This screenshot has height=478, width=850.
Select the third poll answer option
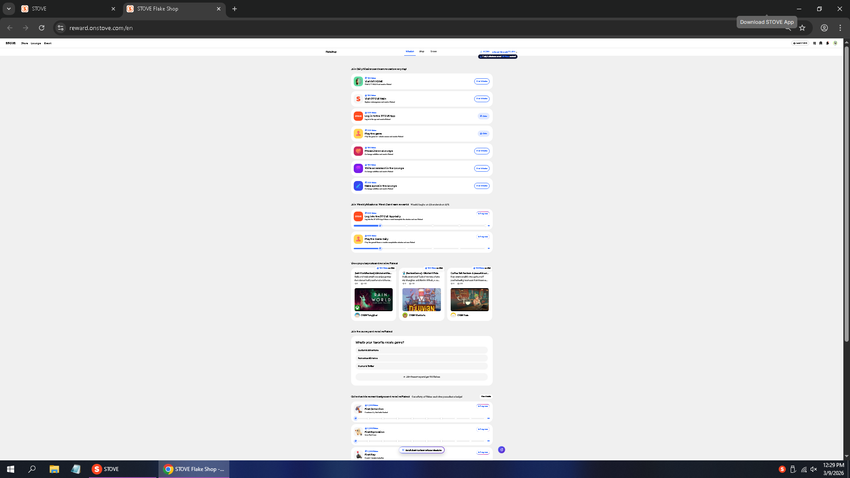(421, 366)
